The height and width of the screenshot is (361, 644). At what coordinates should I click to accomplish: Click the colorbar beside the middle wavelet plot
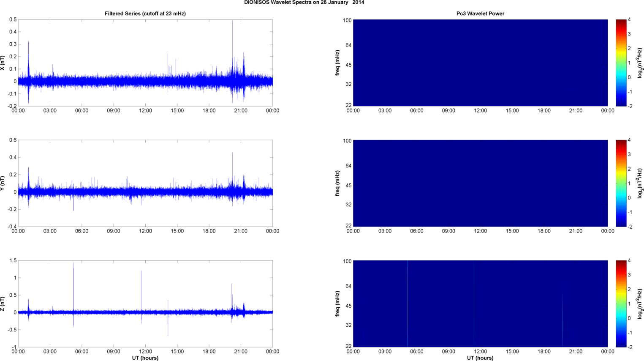(621, 183)
